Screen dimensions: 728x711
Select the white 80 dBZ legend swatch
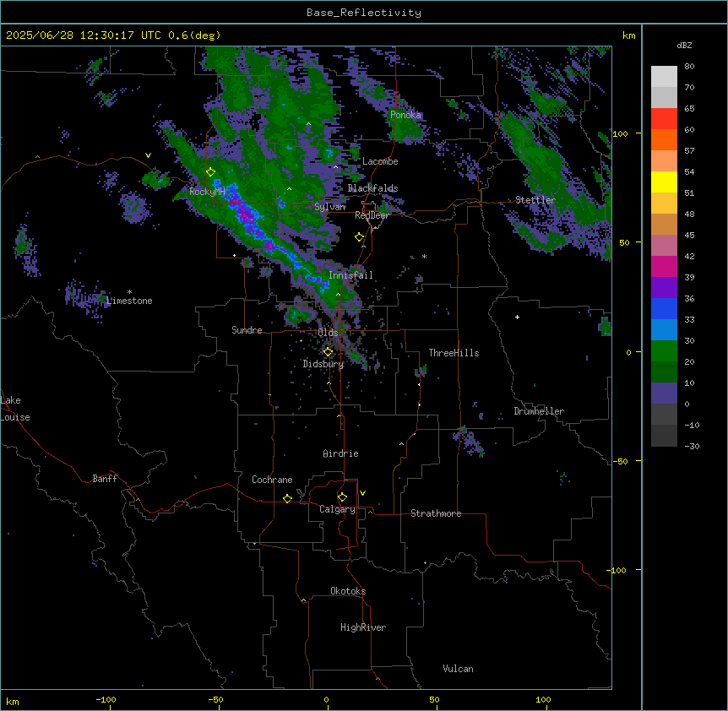(664, 77)
